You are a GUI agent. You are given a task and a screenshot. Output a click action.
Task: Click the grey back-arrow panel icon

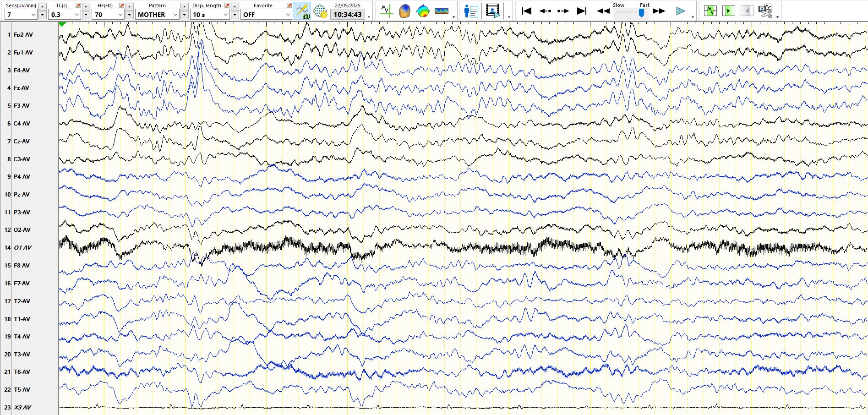pyautogui.click(x=747, y=11)
